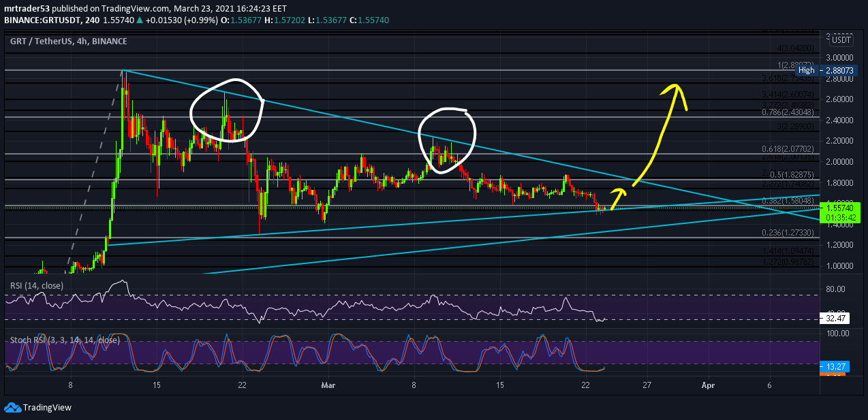This screenshot has width=868, height=420.
Task: Click the TradingView logo icon
Action: tap(12, 407)
